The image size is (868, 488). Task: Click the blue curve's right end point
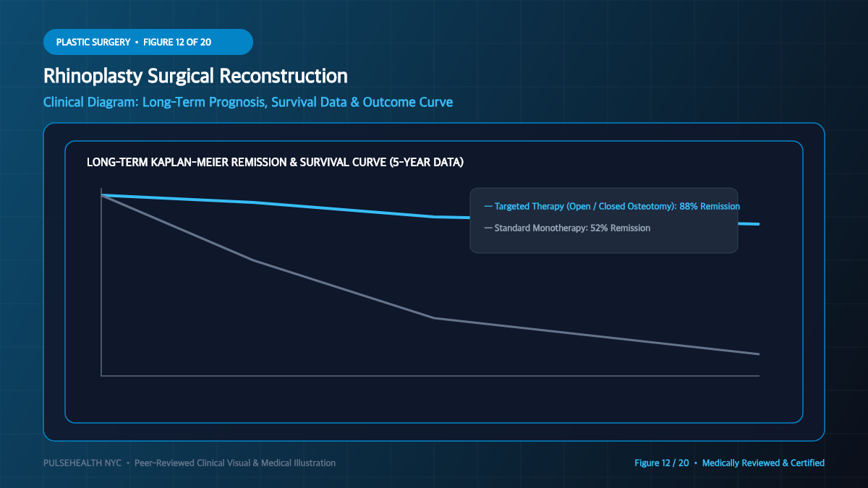[759, 224]
